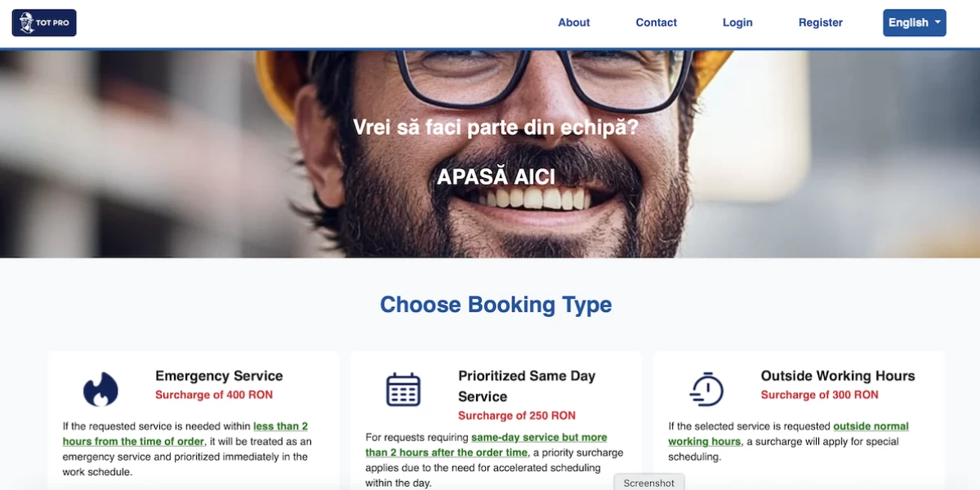Open the About page
Screen dimensions: 980x490
pyautogui.click(x=574, y=23)
